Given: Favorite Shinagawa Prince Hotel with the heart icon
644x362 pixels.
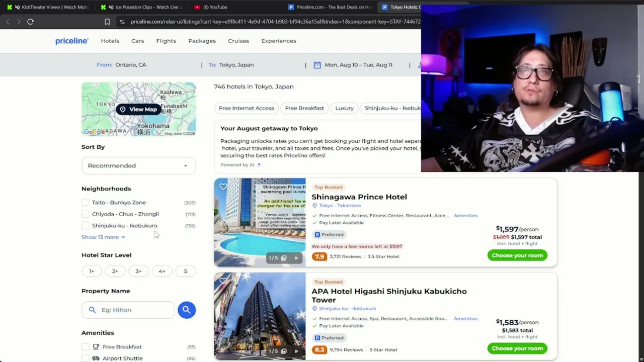Looking at the screenshot, I should coord(223,187).
